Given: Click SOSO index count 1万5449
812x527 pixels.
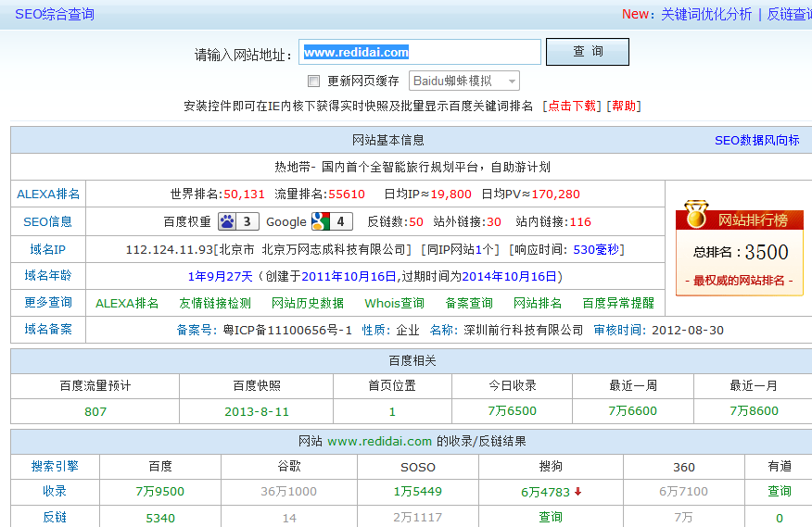Looking at the screenshot, I should coord(417,491).
